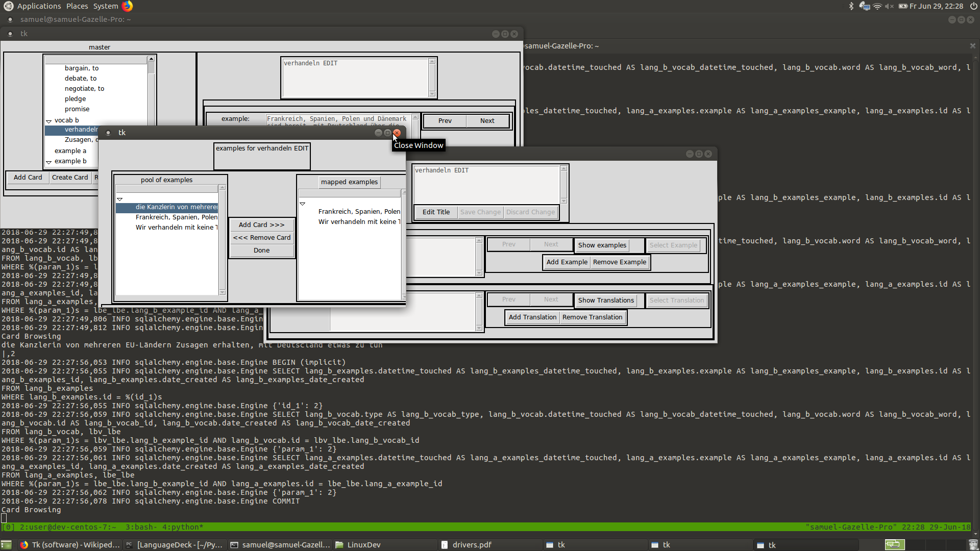This screenshot has height=551, width=980.
Task: Open the System menu
Action: pyautogui.click(x=106, y=6)
